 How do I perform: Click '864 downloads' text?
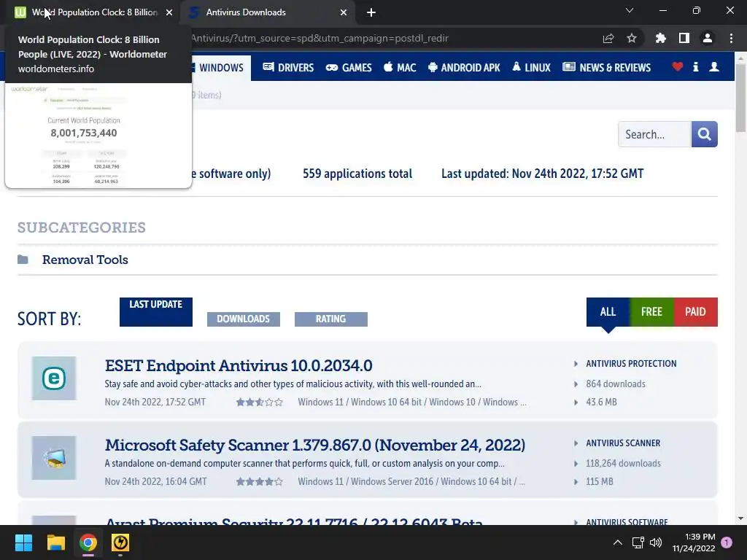[x=616, y=384]
